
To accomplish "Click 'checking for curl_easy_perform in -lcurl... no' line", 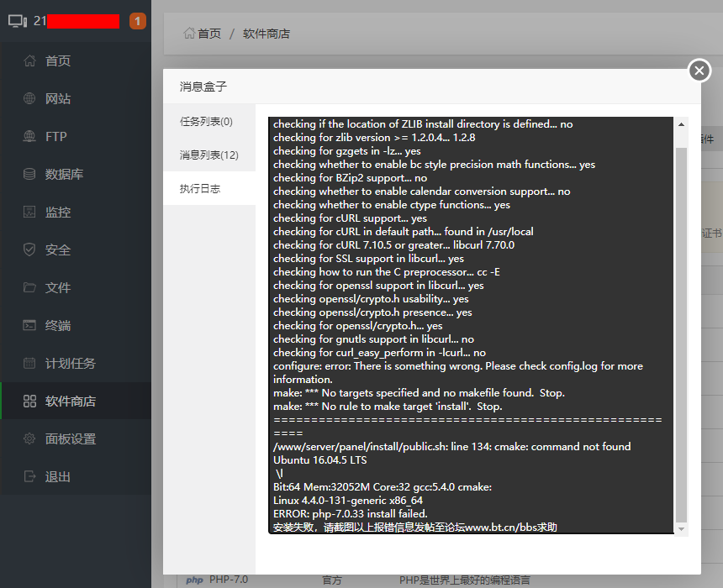I will (x=379, y=352).
